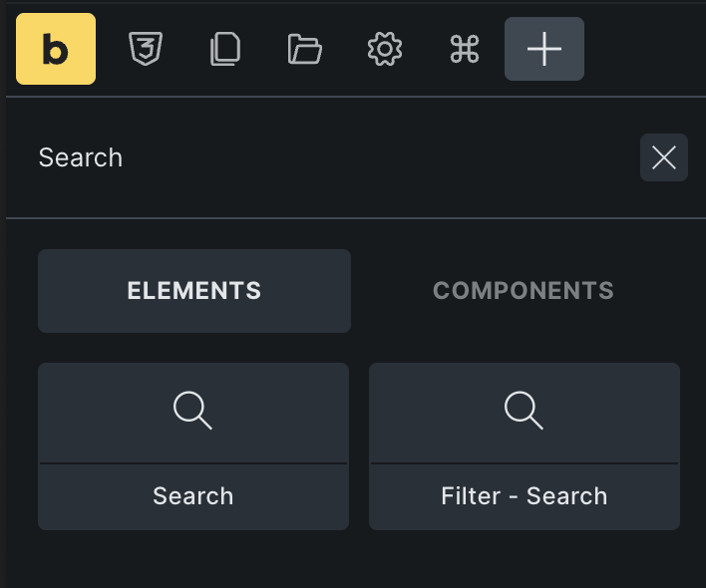This screenshot has width=706, height=588.
Task: Click the command key shortcut icon
Action: coord(465,49)
